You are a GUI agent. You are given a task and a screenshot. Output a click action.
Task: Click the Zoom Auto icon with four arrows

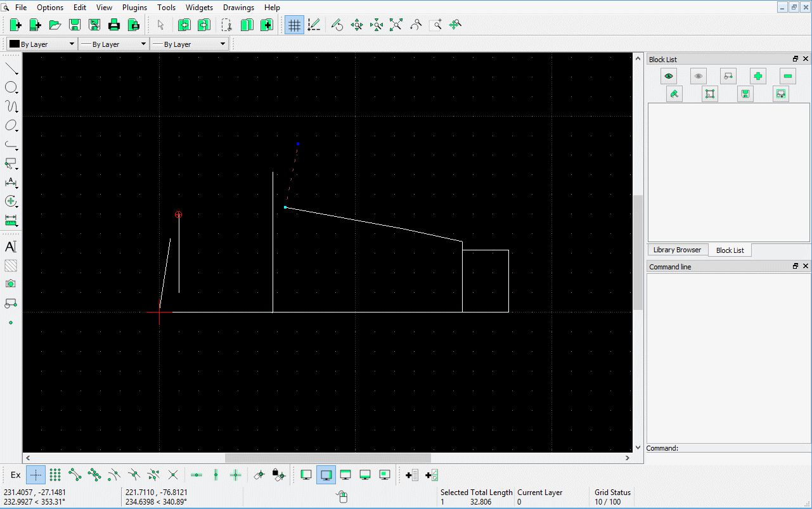pos(396,25)
